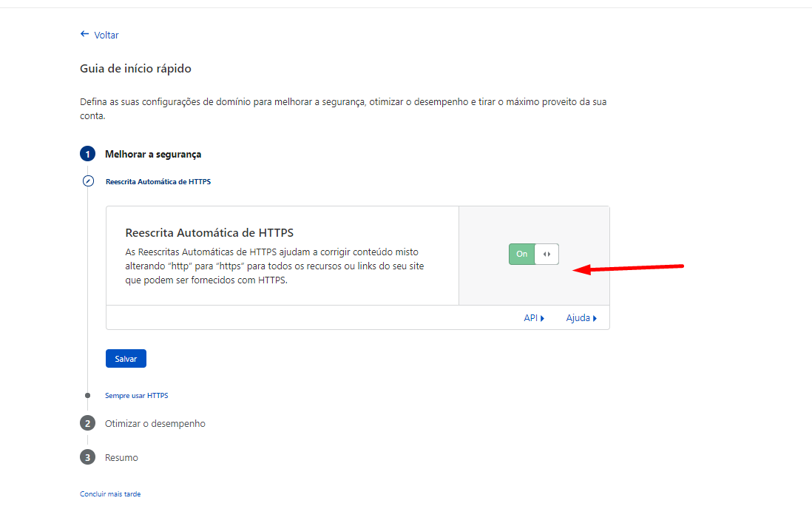The height and width of the screenshot is (529, 812).
Task: Select the step 2 circle for Otimizar o desempenho
Action: [87, 423]
